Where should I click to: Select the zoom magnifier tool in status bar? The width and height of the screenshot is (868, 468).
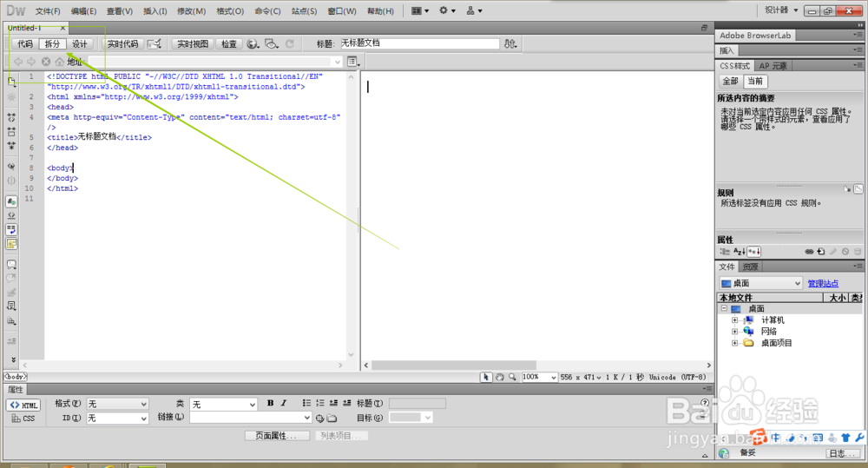513,377
